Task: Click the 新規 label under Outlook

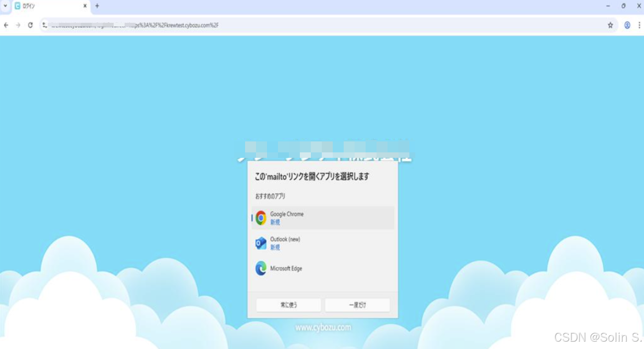Action: tap(275, 247)
